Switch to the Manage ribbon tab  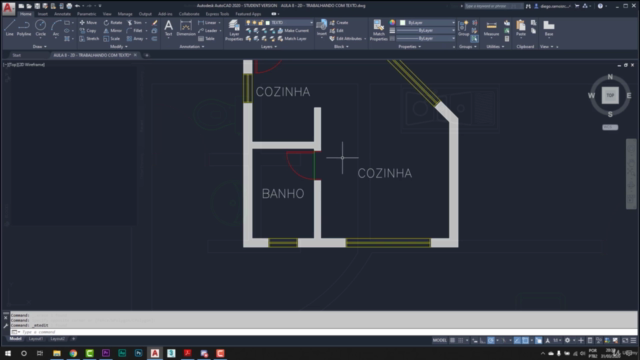pos(125,14)
